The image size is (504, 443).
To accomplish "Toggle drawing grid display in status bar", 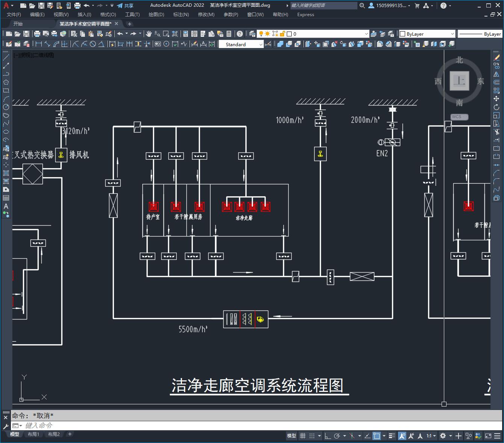I will click(303, 436).
